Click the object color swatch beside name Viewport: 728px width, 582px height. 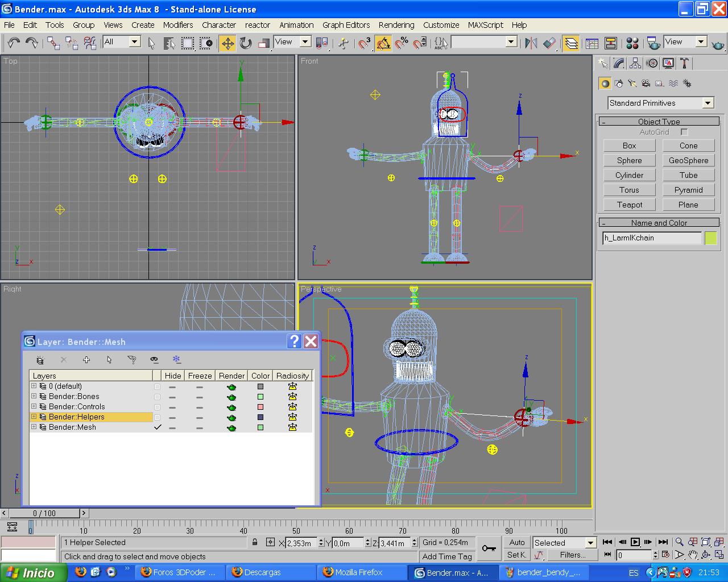click(710, 238)
